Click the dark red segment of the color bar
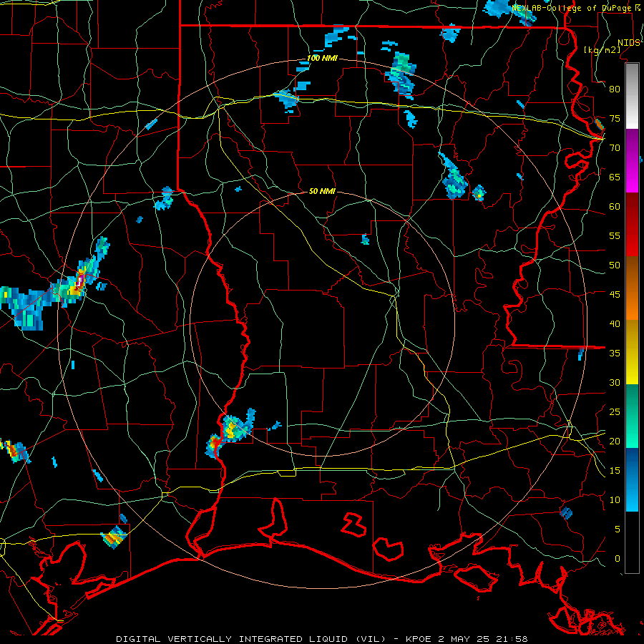Image resolution: width=644 pixels, height=644 pixels. click(632, 225)
